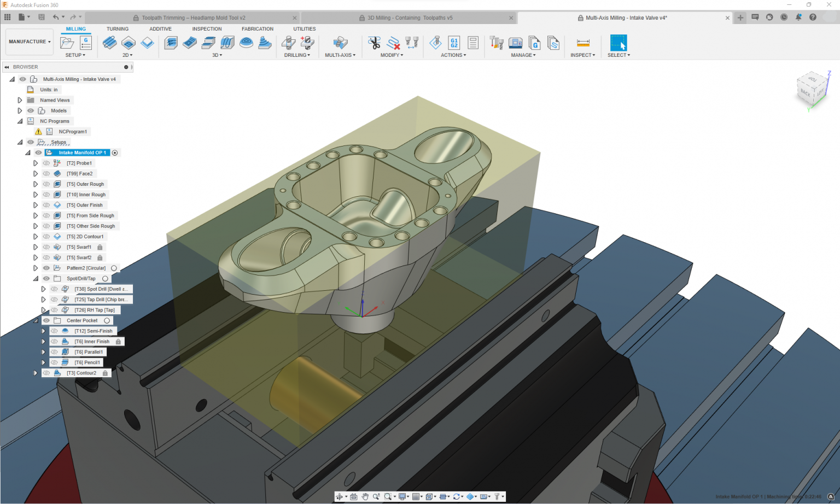Open the Inspect measurement tool

click(x=582, y=43)
